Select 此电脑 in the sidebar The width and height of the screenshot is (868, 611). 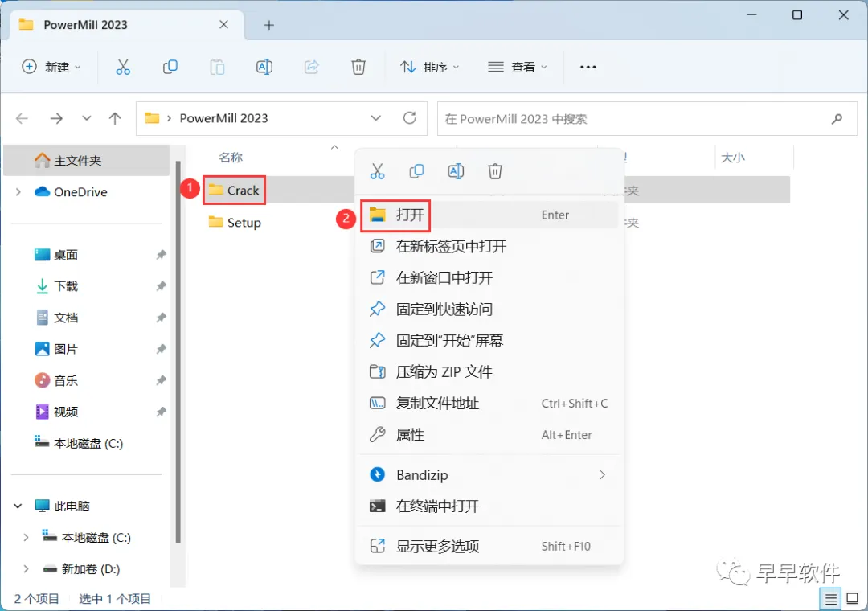62,506
